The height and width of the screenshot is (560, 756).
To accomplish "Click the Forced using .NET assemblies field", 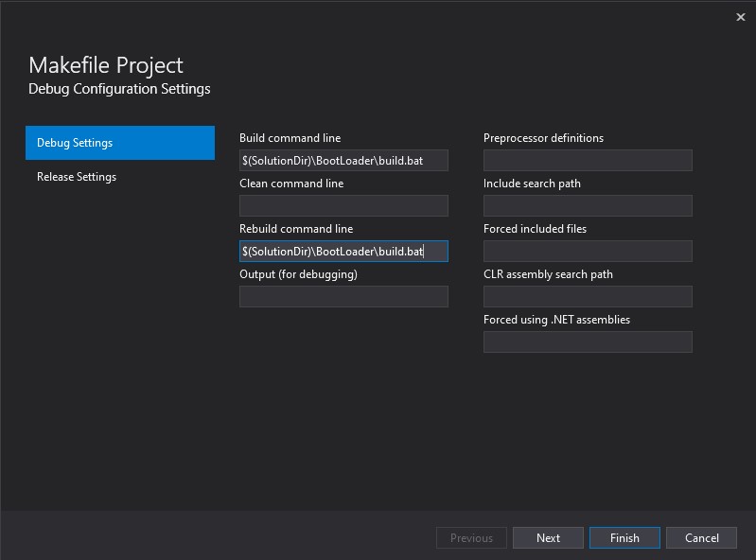I will pyautogui.click(x=588, y=341).
